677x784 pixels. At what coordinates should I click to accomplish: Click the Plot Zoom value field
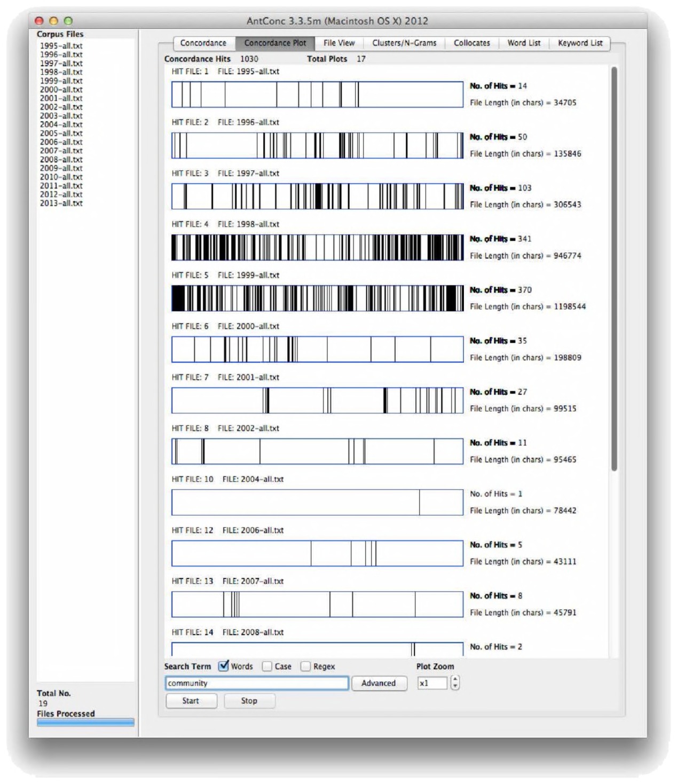click(432, 683)
